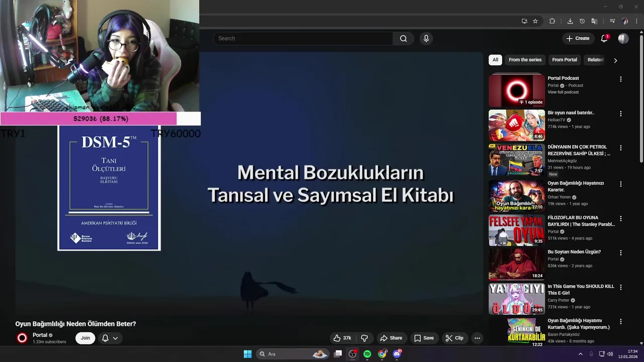Open Chrome from the taskbar

click(x=382, y=354)
